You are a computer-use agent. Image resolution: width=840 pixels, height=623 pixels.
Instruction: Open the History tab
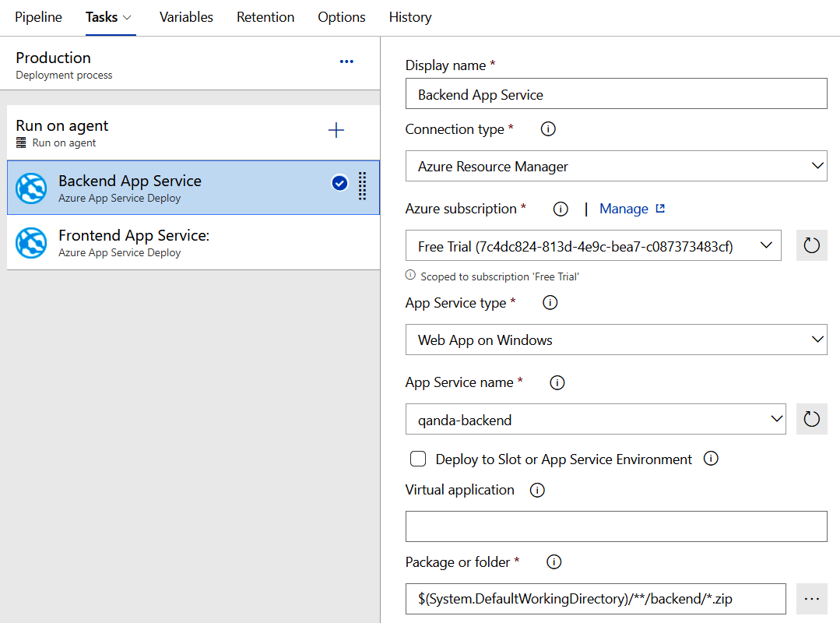coord(409,17)
